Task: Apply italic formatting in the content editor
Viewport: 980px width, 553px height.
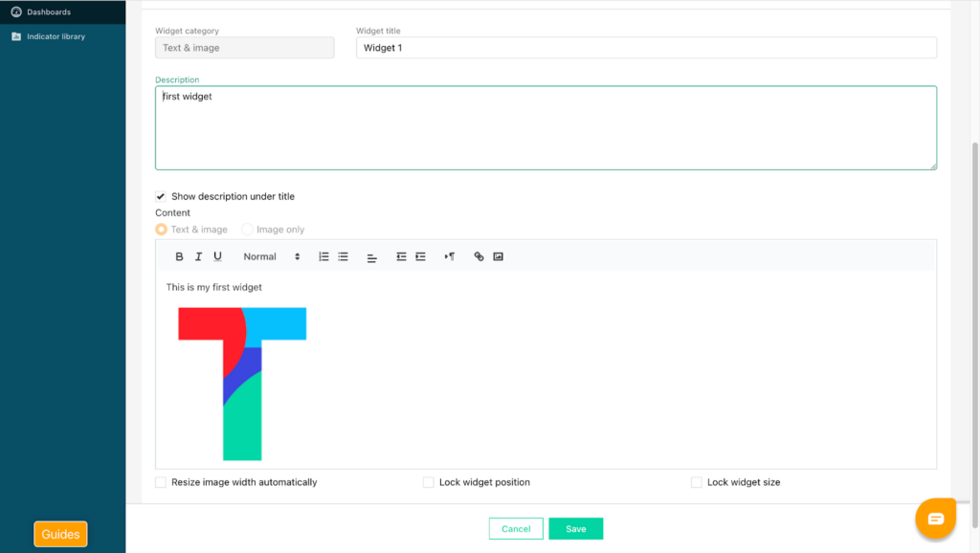Action: (198, 256)
